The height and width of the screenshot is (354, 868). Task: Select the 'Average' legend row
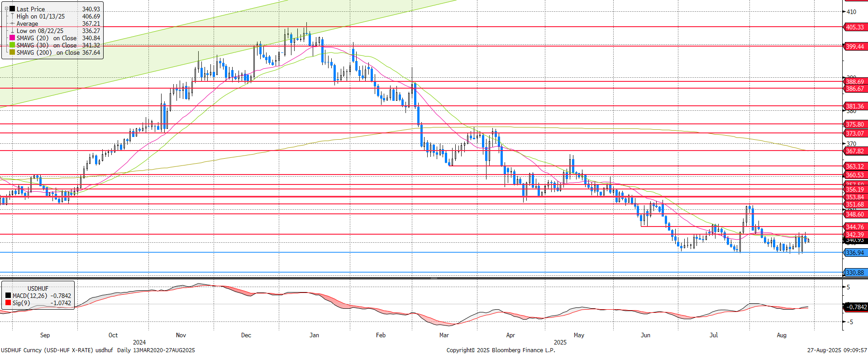27,24
